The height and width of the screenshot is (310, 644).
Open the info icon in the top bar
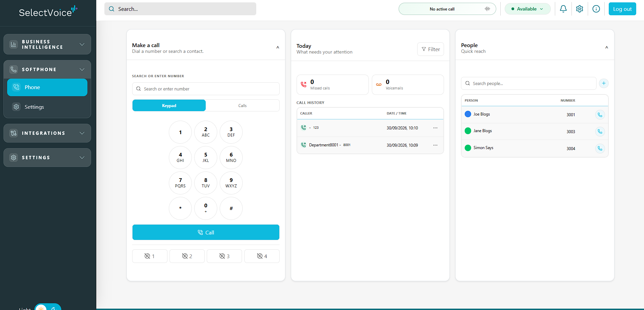click(x=596, y=9)
